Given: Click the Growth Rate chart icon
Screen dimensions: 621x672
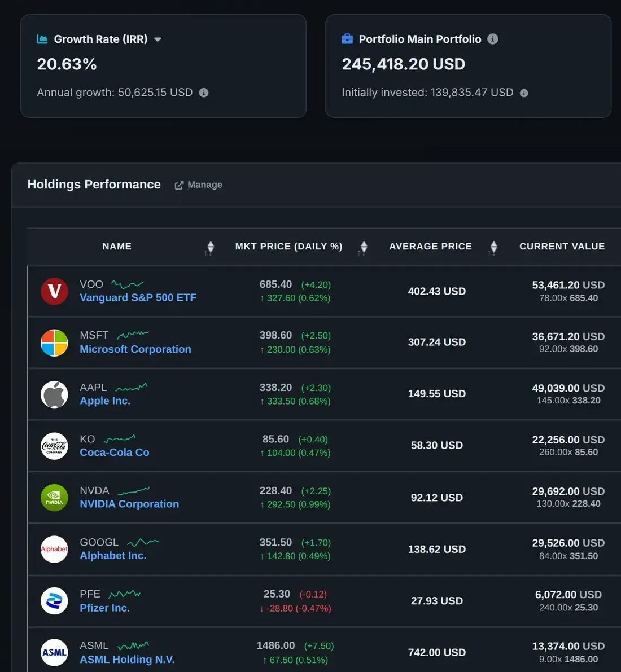Looking at the screenshot, I should point(42,39).
